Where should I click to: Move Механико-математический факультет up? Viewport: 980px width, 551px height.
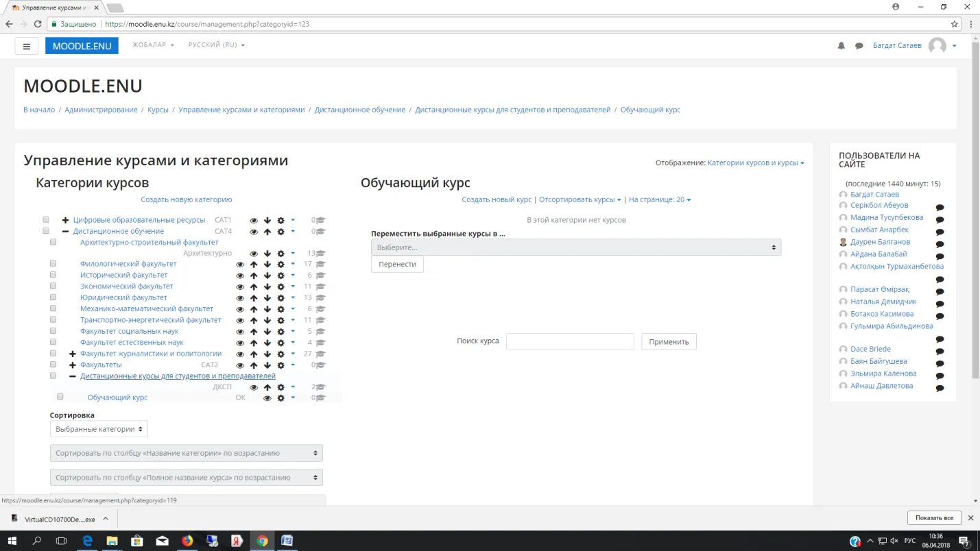(254, 310)
